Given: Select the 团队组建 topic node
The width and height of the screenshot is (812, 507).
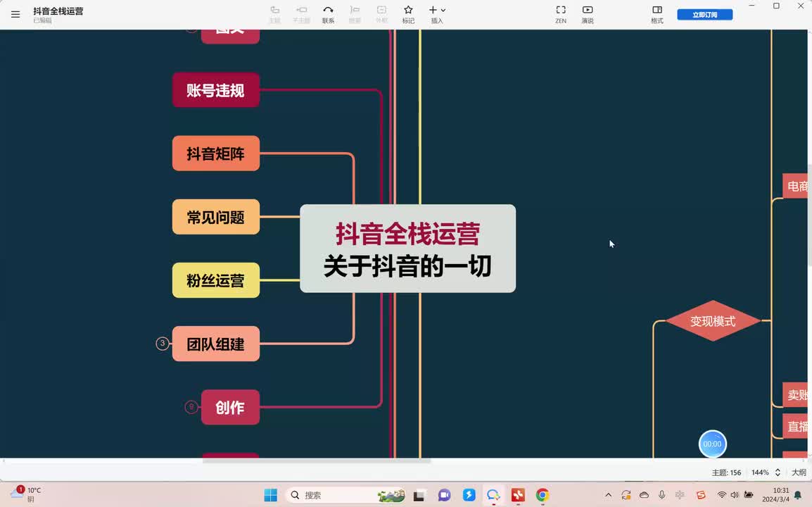Looking at the screenshot, I should 216,344.
